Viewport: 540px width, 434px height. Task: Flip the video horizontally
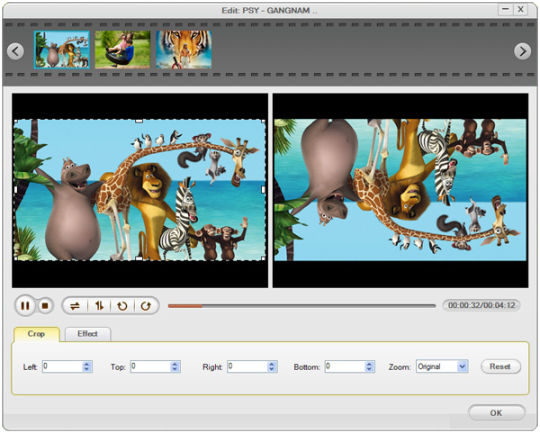tap(75, 306)
